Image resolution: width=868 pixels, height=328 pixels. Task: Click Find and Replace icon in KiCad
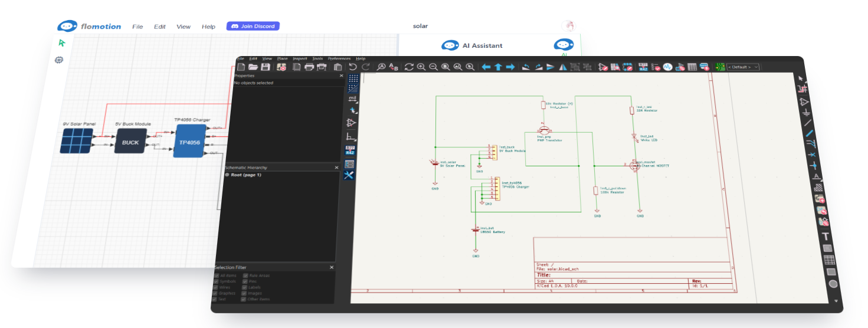tap(394, 67)
